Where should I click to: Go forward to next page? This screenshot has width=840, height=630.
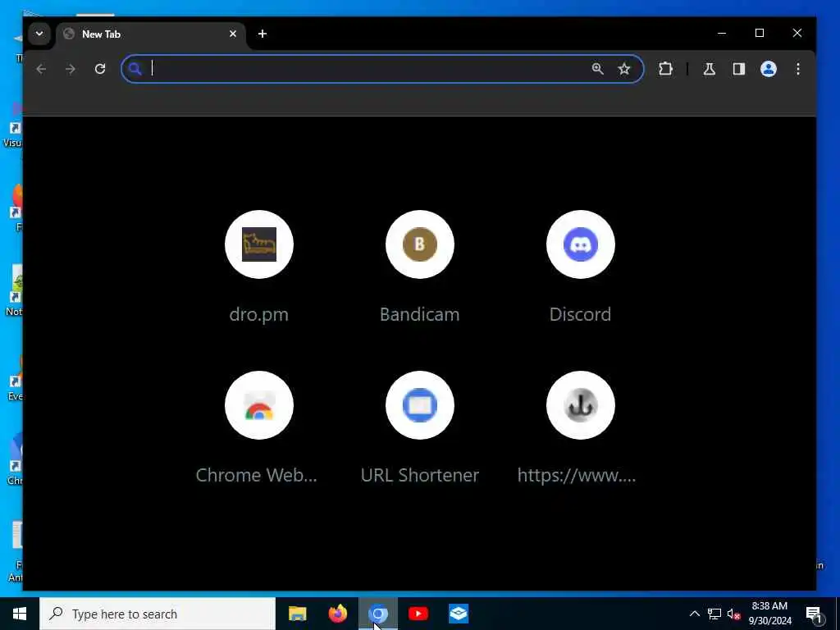[x=71, y=69]
